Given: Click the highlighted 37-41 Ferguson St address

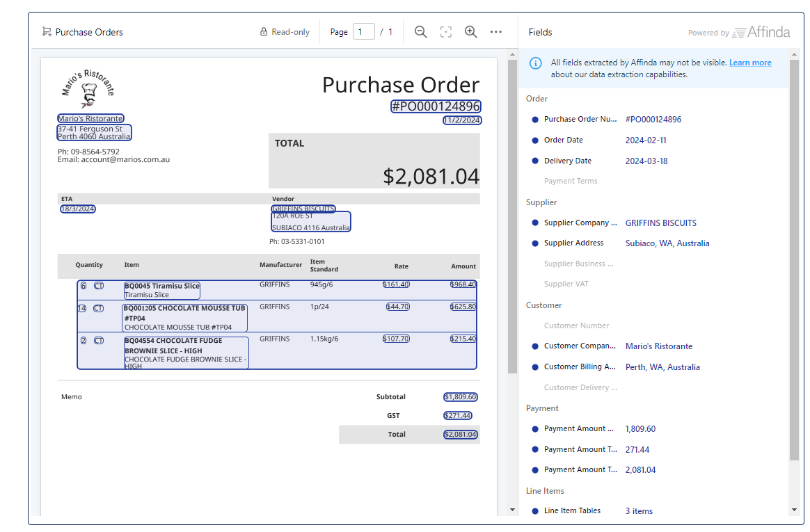Looking at the screenshot, I should tap(94, 133).
